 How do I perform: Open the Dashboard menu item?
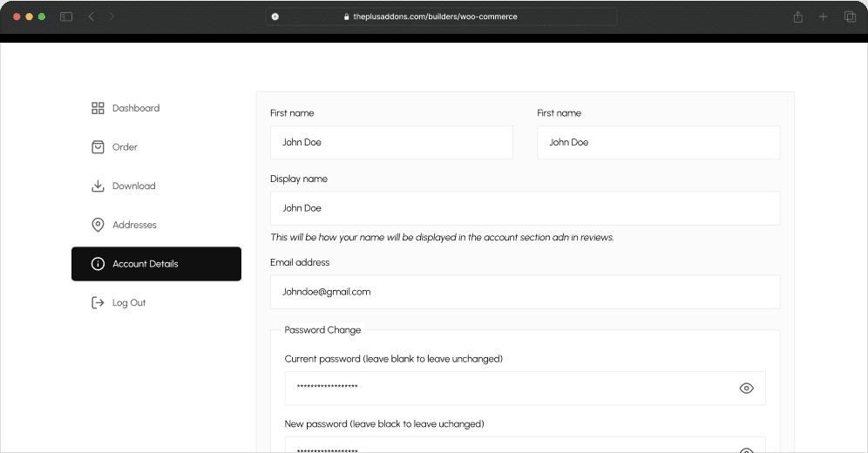[x=136, y=108]
